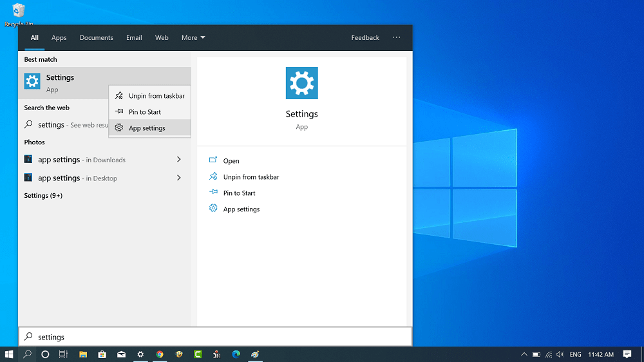This screenshot has height=362, width=644.
Task: Choose Pin to Start in context menu
Action: [150, 112]
